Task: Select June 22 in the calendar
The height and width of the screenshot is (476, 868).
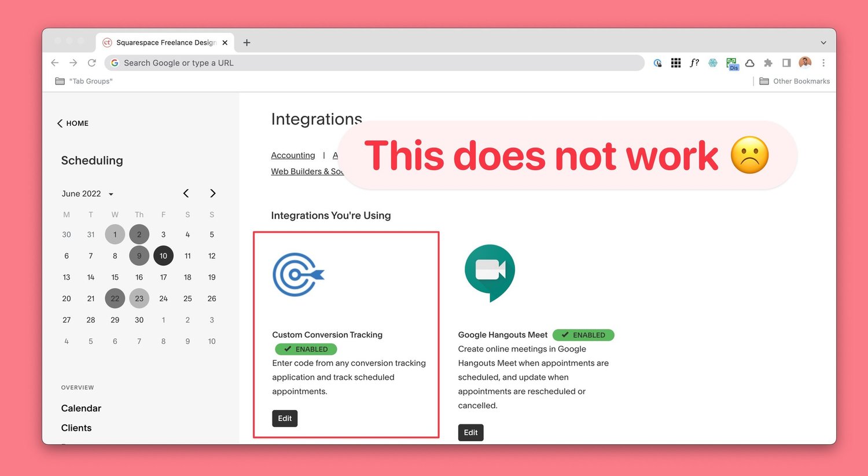Action: click(115, 299)
